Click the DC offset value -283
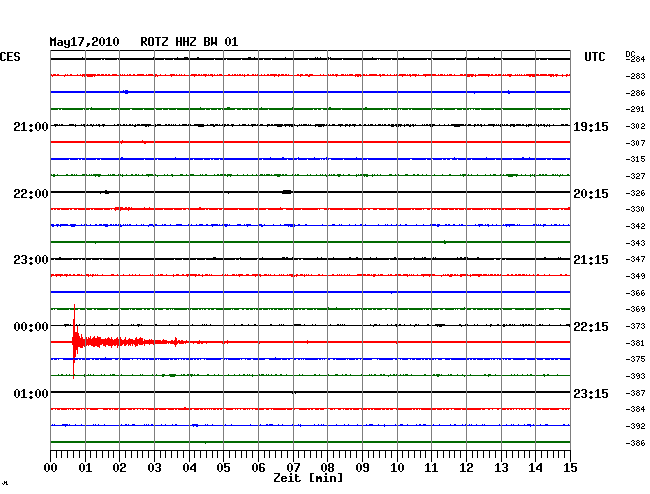The width and height of the screenshot is (650, 494). point(635,76)
